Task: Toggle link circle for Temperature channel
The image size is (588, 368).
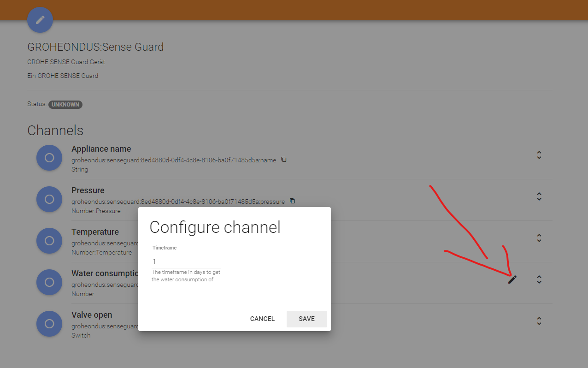Action: [49, 241]
